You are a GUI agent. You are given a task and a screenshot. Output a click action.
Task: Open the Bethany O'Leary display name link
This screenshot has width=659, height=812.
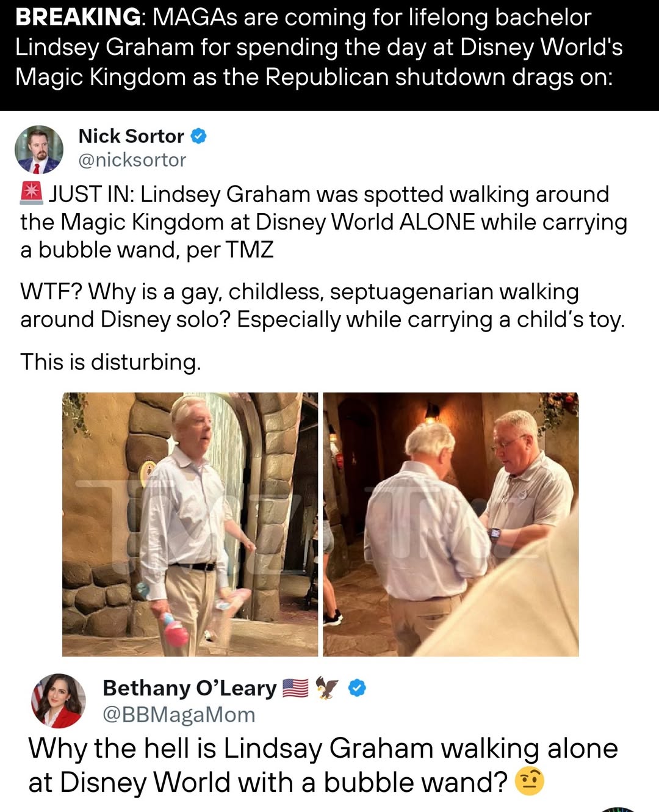point(190,688)
